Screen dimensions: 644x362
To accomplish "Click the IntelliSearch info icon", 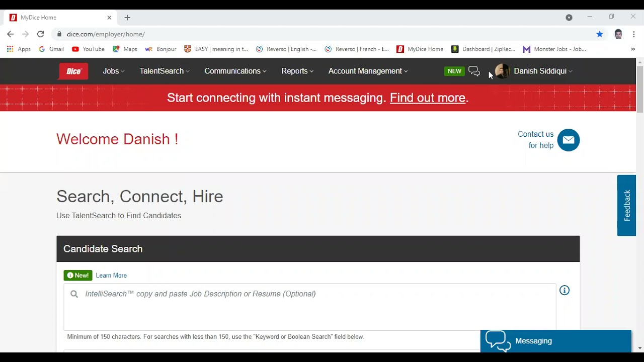I will (x=565, y=290).
